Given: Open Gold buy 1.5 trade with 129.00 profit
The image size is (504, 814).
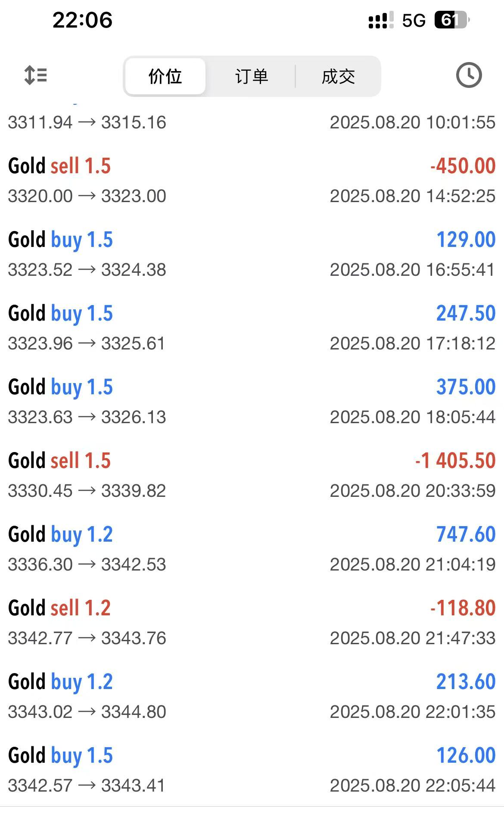Looking at the screenshot, I should pyautogui.click(x=252, y=254).
